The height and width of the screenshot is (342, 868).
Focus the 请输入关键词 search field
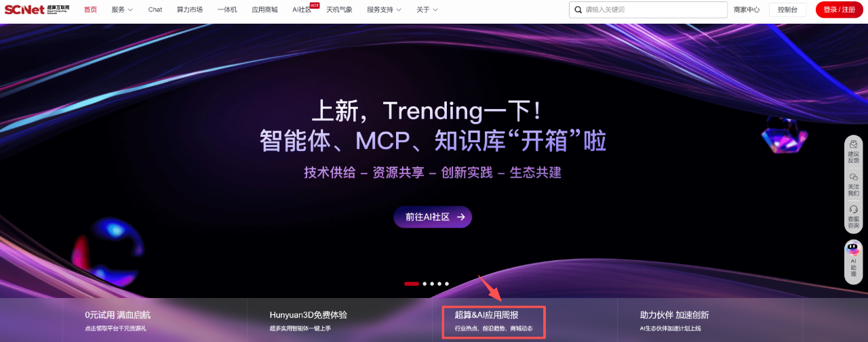[x=651, y=10]
